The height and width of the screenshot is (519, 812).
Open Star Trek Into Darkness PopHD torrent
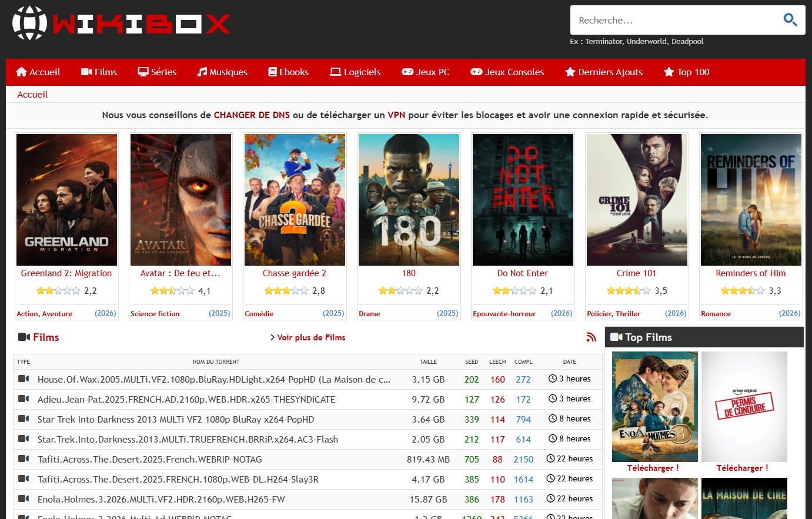[176, 419]
